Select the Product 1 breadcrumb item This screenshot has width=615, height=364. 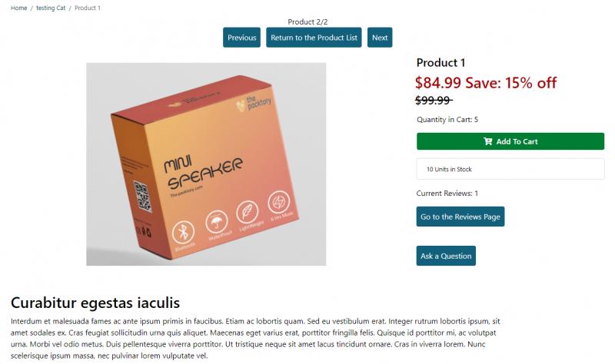point(88,8)
